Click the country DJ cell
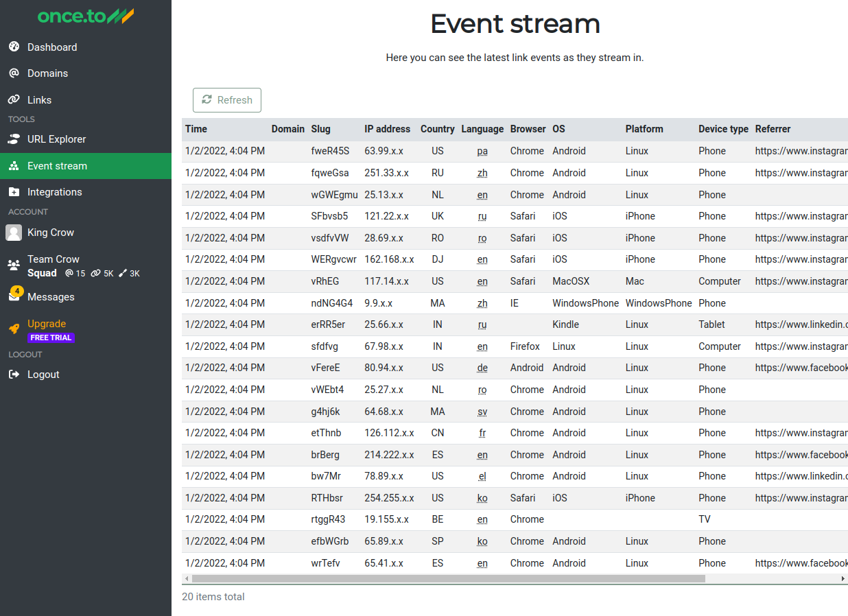Image resolution: width=848 pixels, height=616 pixels. click(x=438, y=259)
